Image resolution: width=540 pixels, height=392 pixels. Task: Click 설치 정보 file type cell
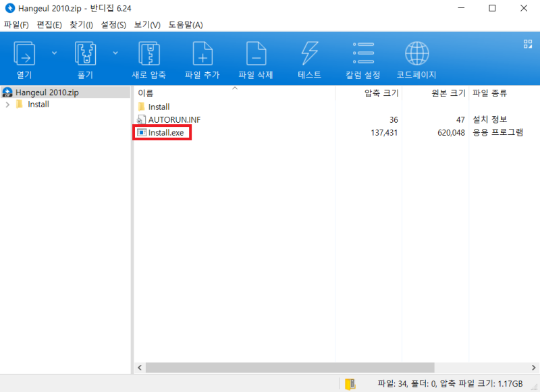click(x=489, y=119)
